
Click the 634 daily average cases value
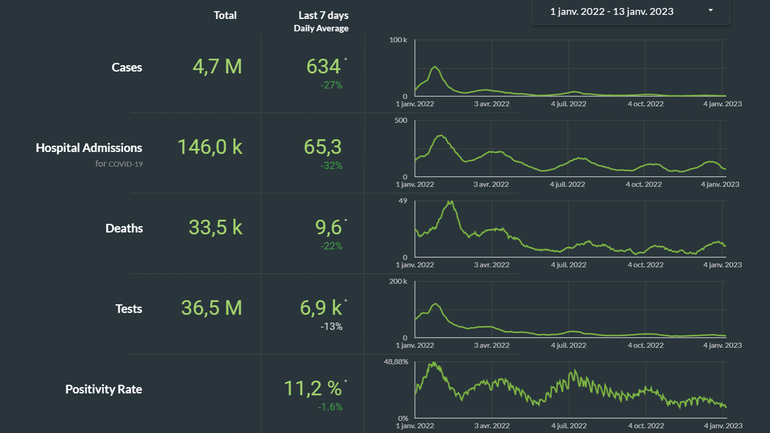coord(323,67)
